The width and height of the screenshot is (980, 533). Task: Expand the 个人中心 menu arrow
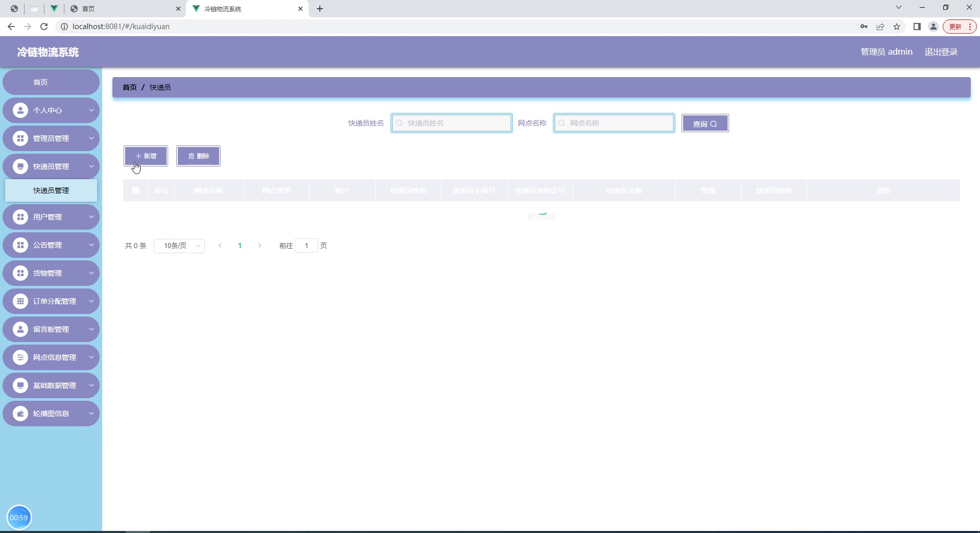(91, 110)
